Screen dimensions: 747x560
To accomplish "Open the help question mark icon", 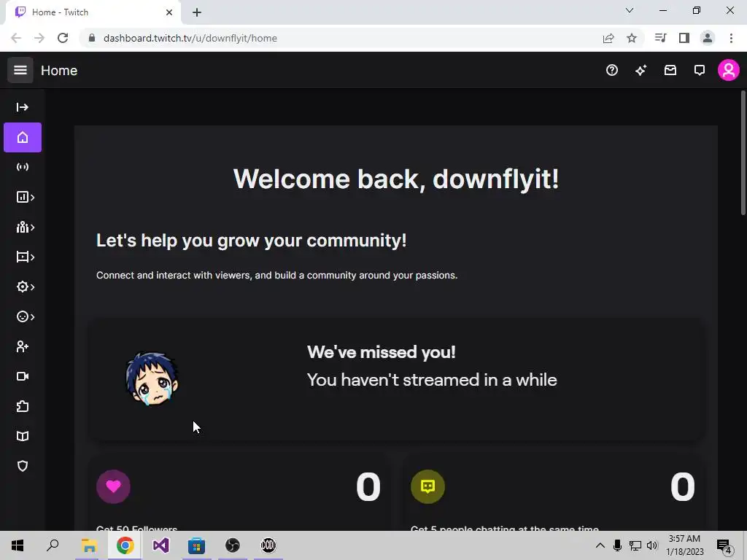I will tap(612, 71).
